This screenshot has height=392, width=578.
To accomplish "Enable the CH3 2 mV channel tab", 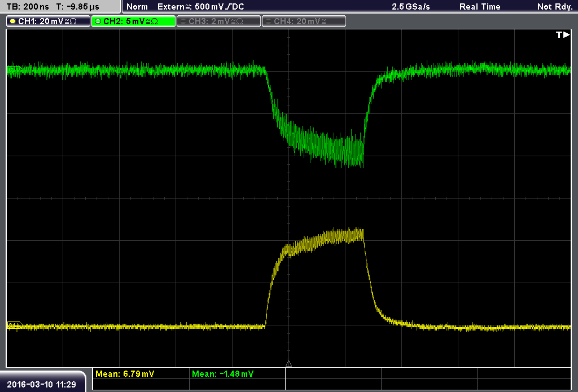I will (x=218, y=21).
